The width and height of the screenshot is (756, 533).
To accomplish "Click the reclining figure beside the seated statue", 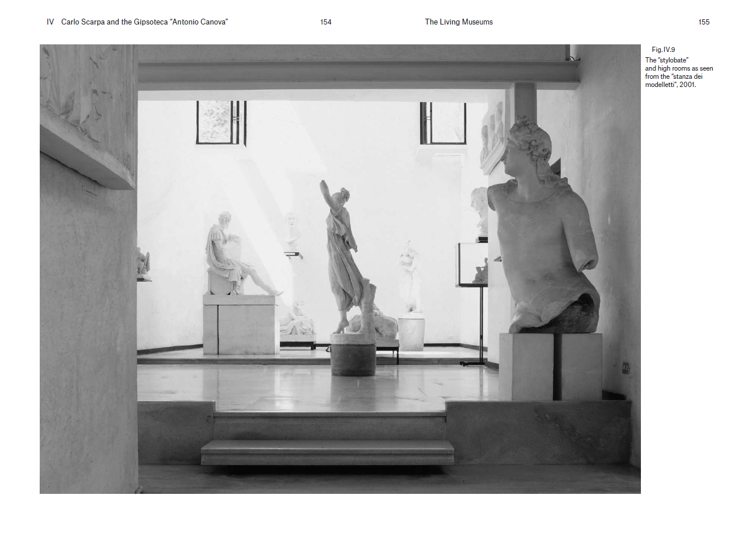I will tap(297, 320).
